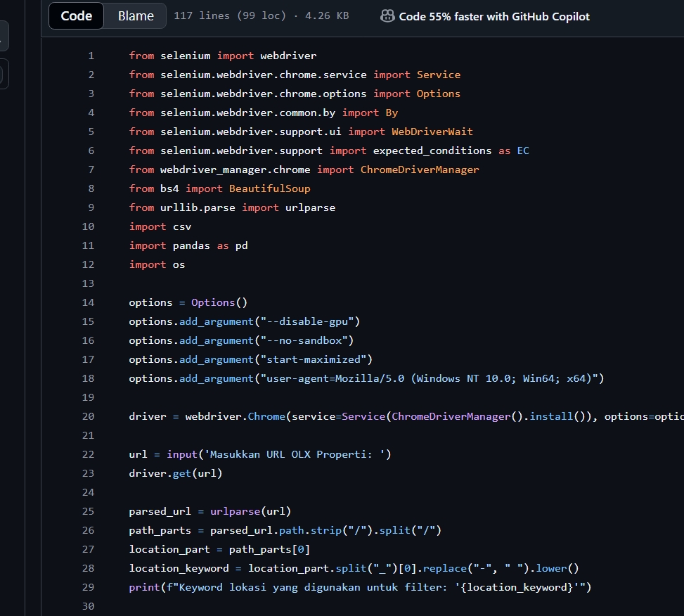684x616 pixels.
Task: Select line number 5 in gutter
Action: [x=91, y=131]
